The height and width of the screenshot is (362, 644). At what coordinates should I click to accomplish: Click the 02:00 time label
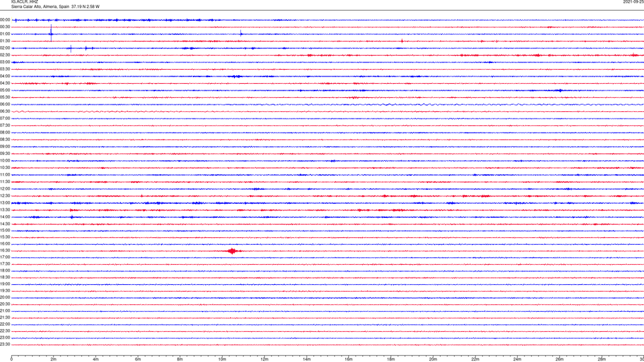[5, 48]
